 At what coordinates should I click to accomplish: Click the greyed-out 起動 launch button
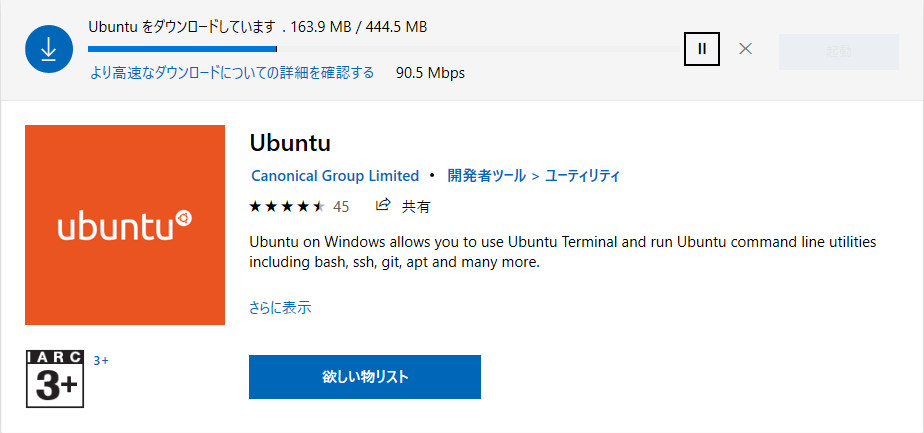click(x=839, y=52)
